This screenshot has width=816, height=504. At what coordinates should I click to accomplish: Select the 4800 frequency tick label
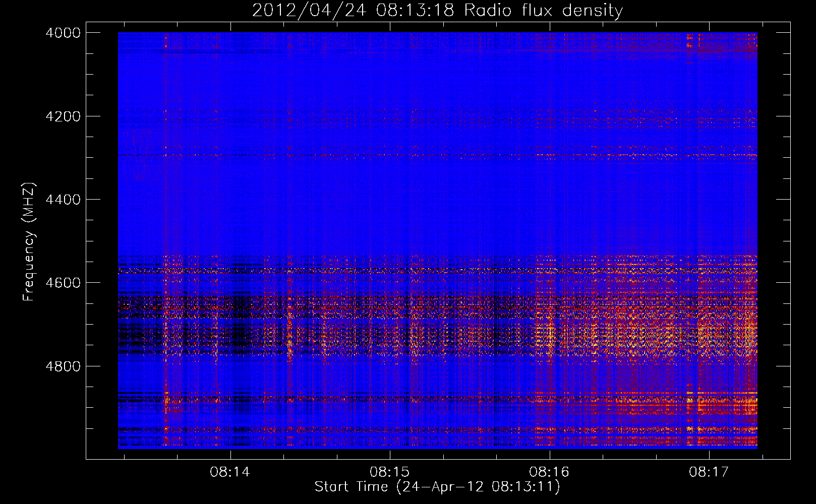pos(63,366)
